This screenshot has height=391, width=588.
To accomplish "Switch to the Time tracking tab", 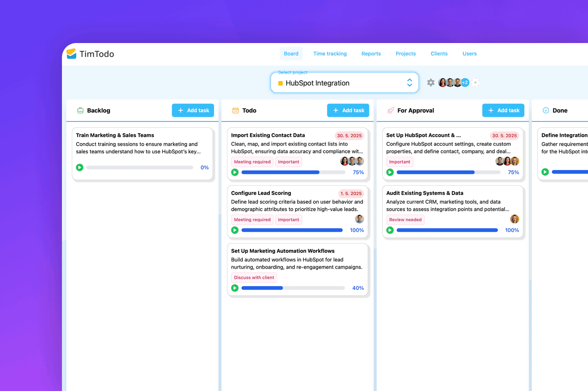I will 330,53.
